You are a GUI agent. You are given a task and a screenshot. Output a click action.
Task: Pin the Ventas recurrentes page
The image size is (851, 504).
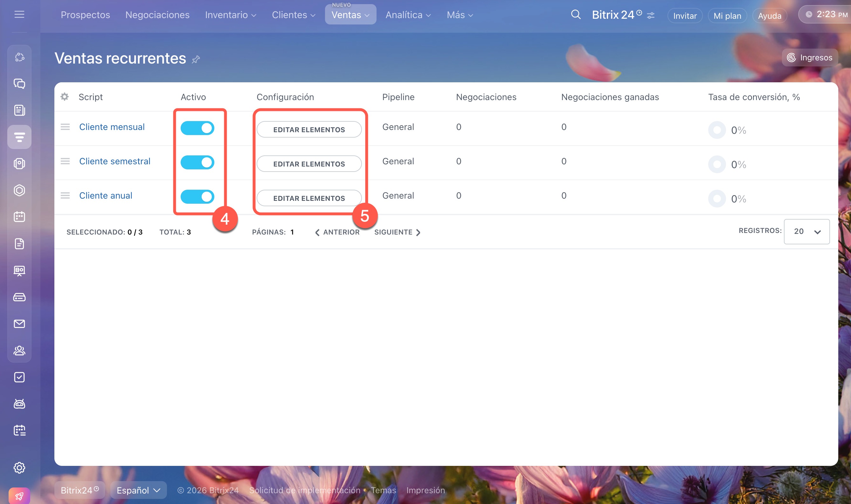point(196,60)
